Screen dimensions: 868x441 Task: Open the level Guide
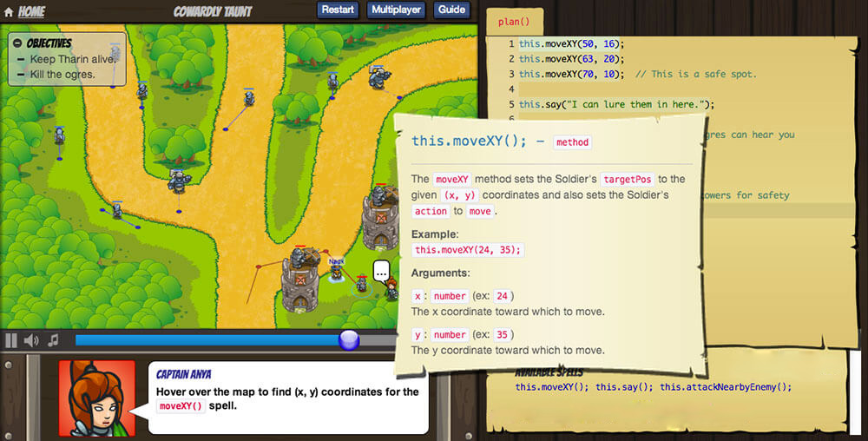[451, 10]
